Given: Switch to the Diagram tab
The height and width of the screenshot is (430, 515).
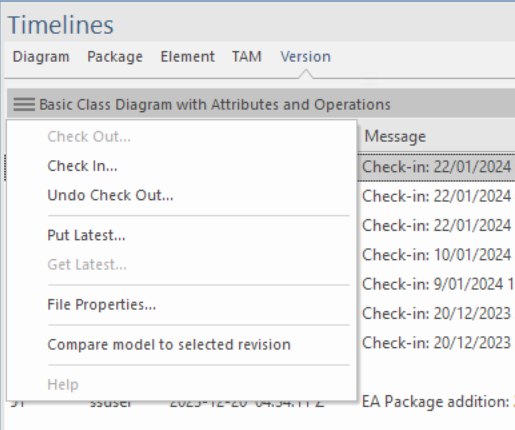Looking at the screenshot, I should tap(41, 57).
